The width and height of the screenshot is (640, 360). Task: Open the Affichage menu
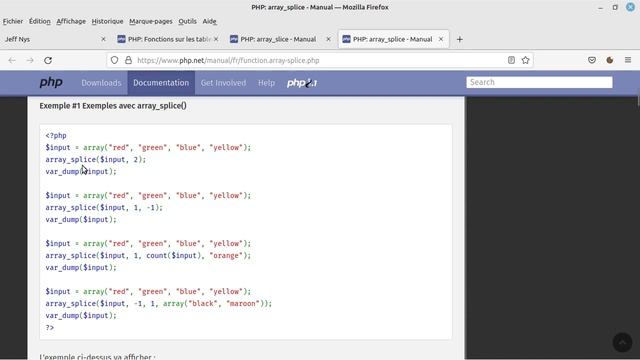coord(71,21)
